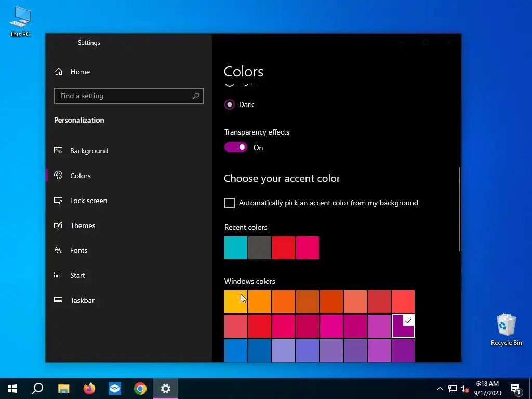The width and height of the screenshot is (532, 399).
Task: Select the Dark mode radio button
Action: point(230,104)
